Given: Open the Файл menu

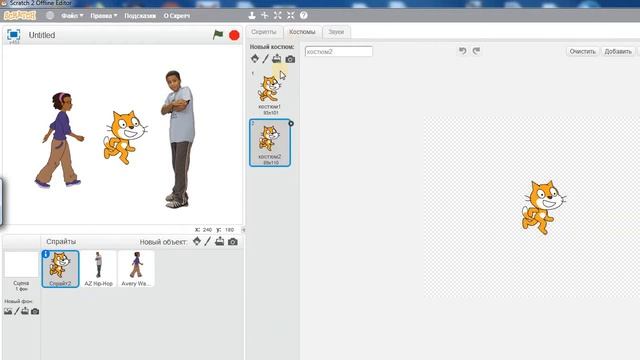Looking at the screenshot, I should (x=72, y=16).
